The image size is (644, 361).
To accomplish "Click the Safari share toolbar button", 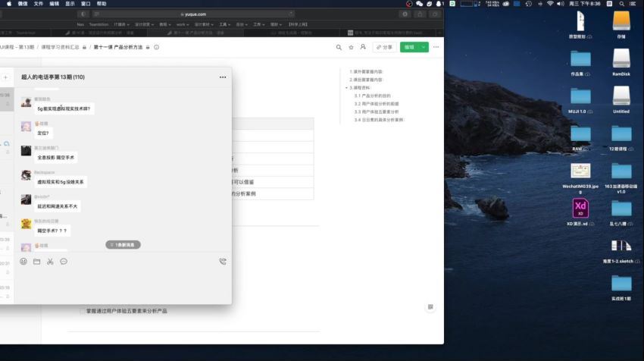I will (x=420, y=14).
